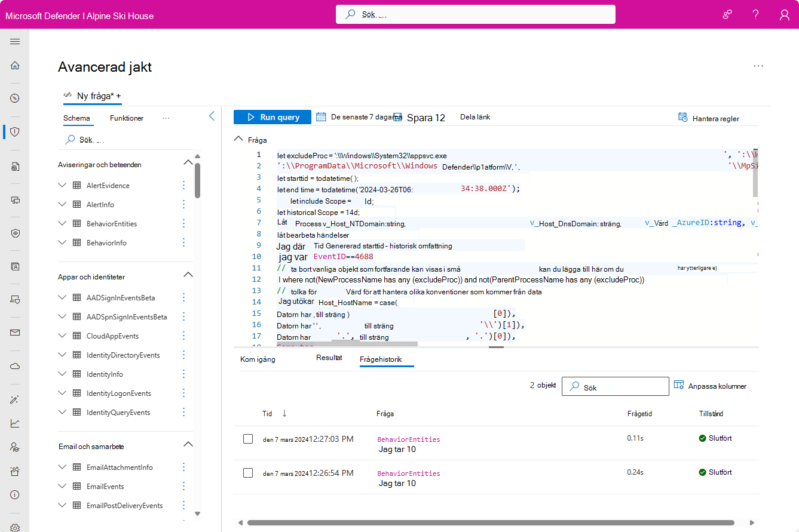Viewport: 799px width, 532px height.
Task: Collapse Aviseringar och beteenden section
Action: (x=188, y=164)
